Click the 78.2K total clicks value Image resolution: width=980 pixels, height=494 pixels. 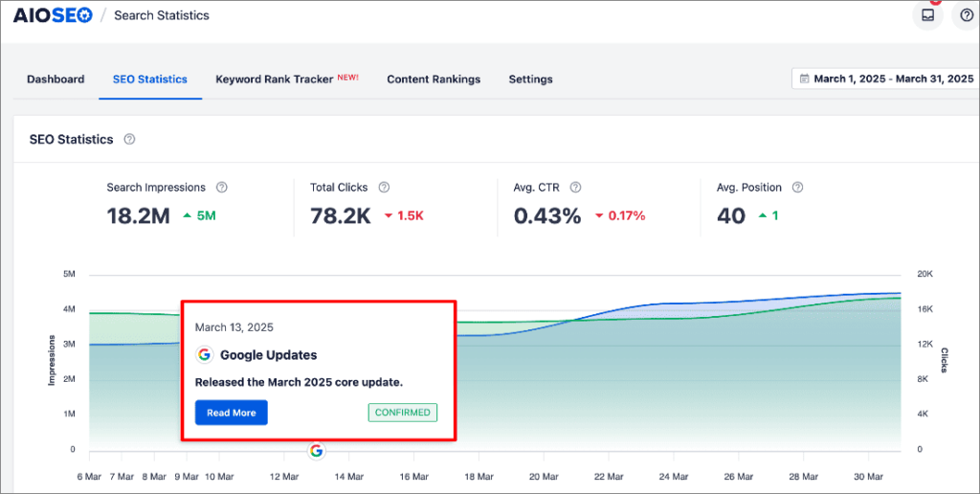[x=341, y=215]
